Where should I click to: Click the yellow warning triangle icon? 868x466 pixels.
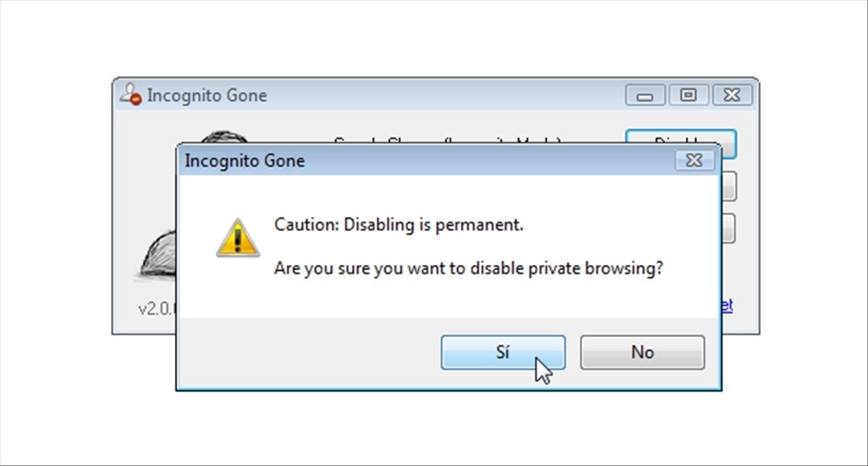point(238,239)
